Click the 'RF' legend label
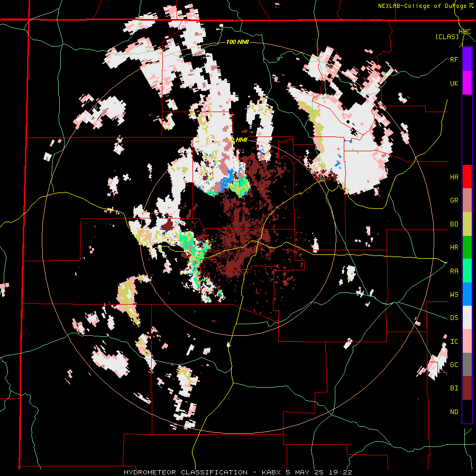This screenshot has height=476, width=476. coord(454,60)
